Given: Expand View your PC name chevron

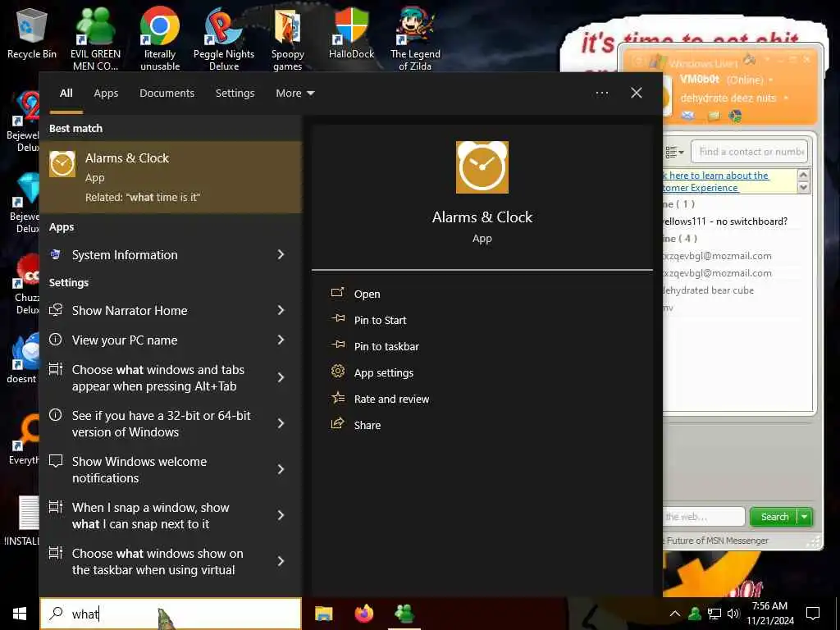Looking at the screenshot, I should [x=281, y=340].
